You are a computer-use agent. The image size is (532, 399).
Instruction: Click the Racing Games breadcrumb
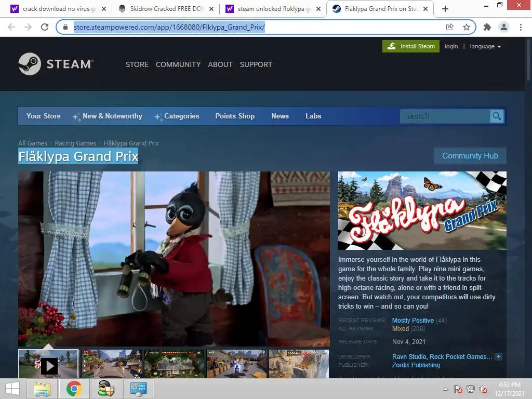(x=75, y=143)
